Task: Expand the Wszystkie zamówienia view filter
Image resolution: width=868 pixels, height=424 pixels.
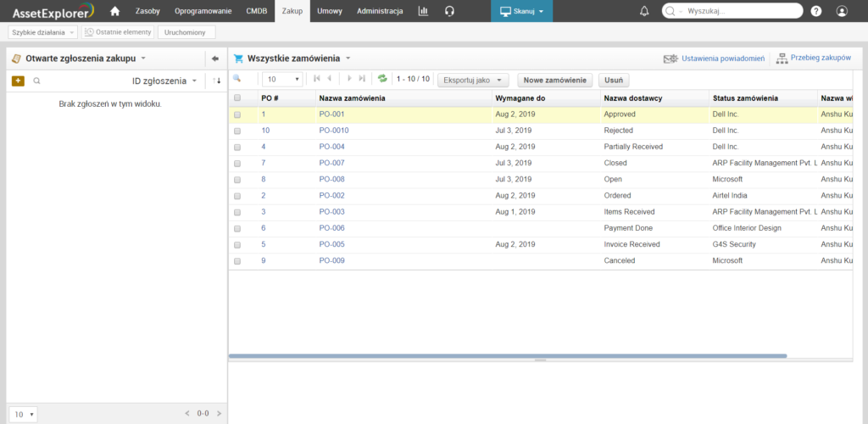Action: (348, 59)
